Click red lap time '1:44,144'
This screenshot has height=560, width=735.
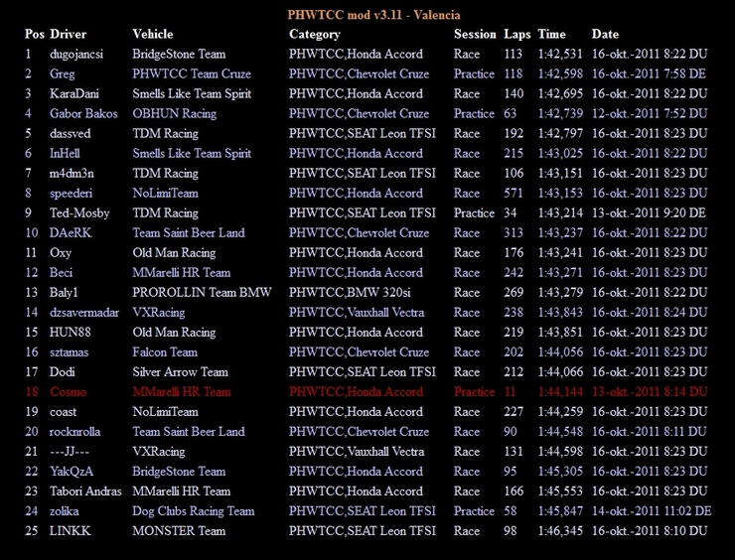coord(560,392)
